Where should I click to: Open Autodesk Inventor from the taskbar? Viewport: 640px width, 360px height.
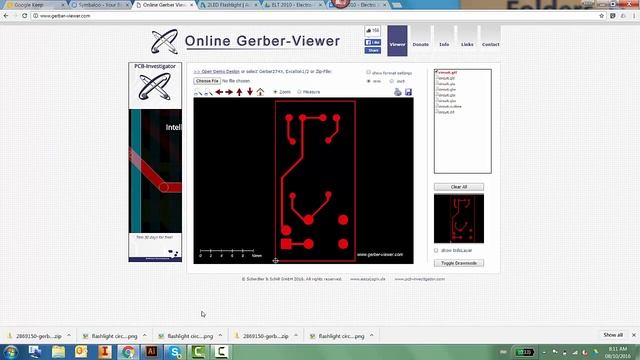pos(104,352)
